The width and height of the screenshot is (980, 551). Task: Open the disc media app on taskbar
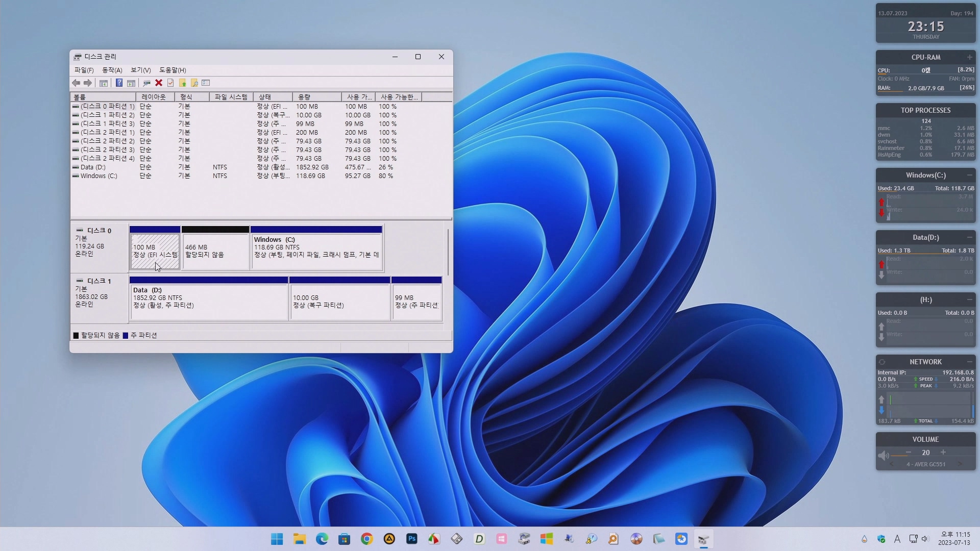[636, 539]
